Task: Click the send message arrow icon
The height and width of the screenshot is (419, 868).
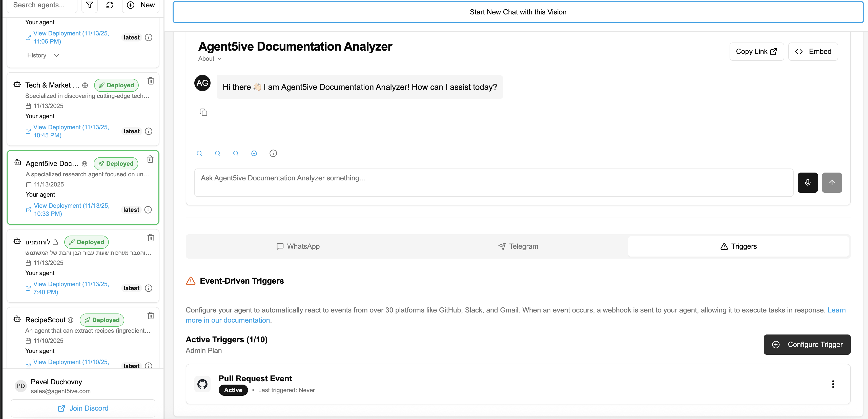Action: pyautogui.click(x=832, y=183)
